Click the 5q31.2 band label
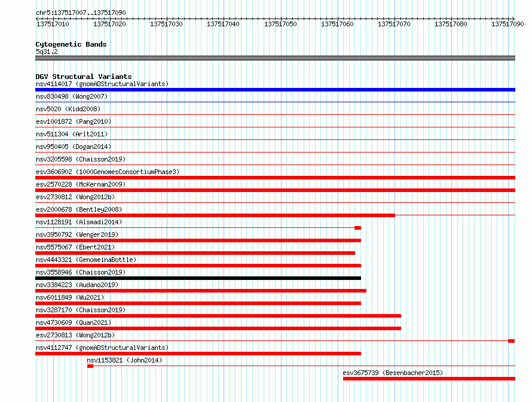Screen dimensions: 532x402 [47, 51]
